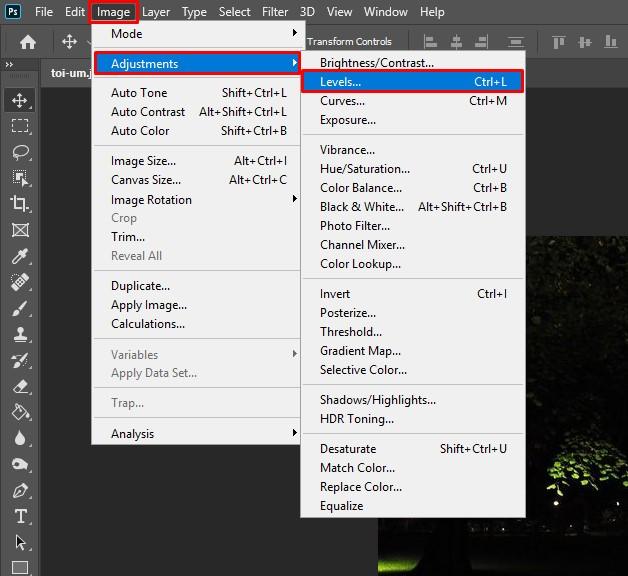This screenshot has width=628, height=576.
Task: Pick the Eyedropper tool
Action: pos(20,256)
